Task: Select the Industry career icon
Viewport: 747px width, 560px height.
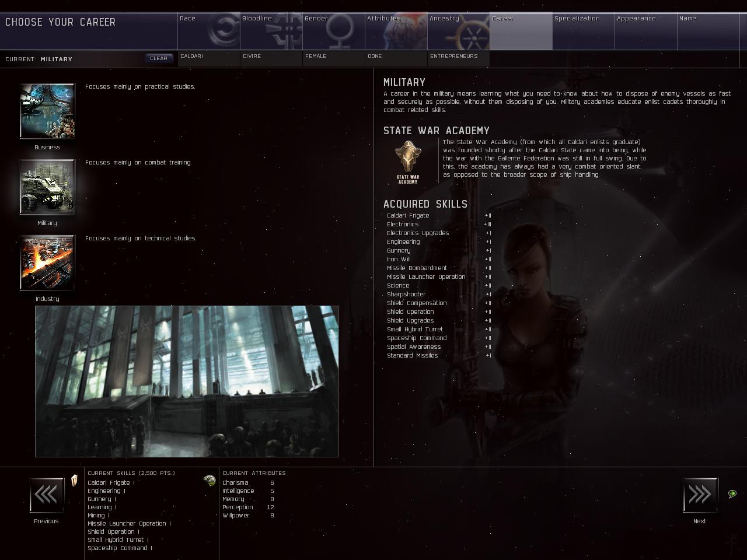Action: point(47,262)
